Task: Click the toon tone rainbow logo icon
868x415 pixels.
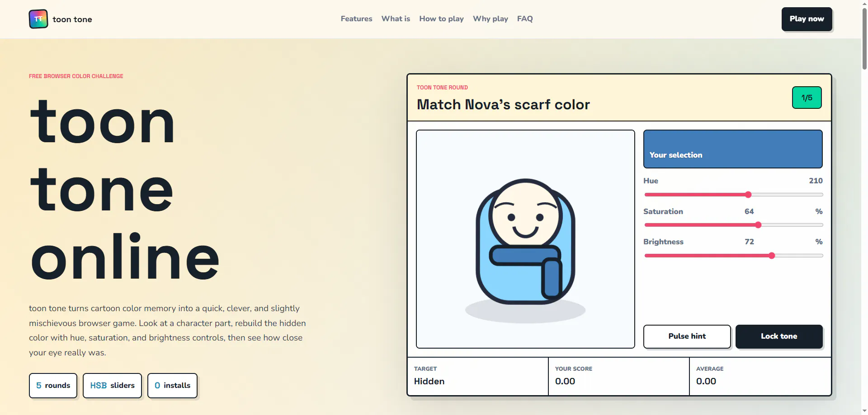Action: [x=38, y=19]
